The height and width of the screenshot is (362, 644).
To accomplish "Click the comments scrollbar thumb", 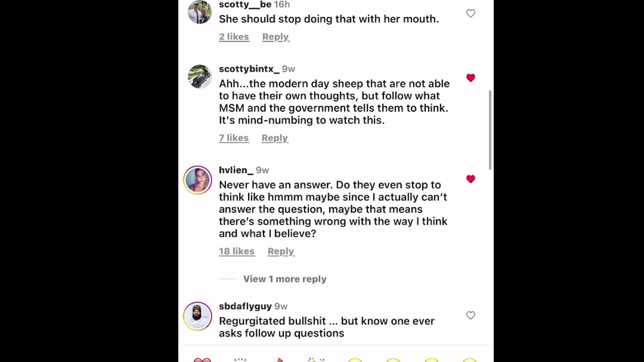I will 491,130.
